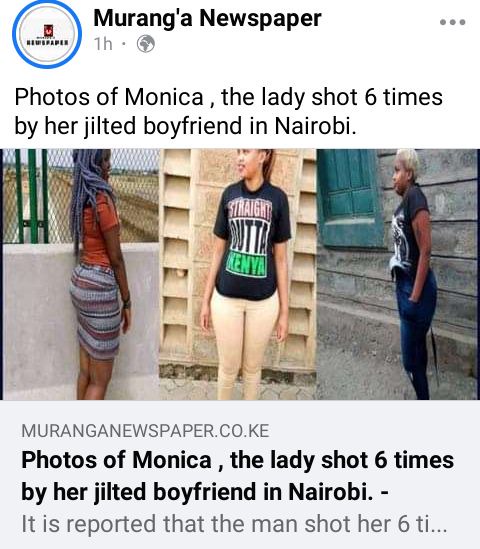Tap the blue story ring around avatar
Screen dimensions: 480x549
[47, 34]
